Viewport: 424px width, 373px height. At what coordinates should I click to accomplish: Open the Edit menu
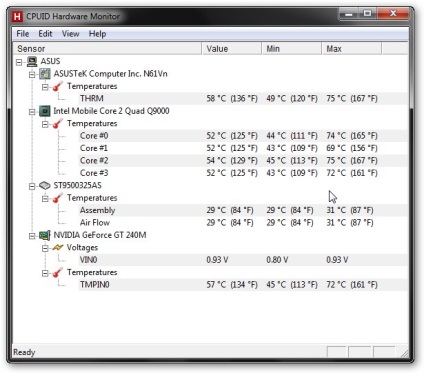point(45,34)
